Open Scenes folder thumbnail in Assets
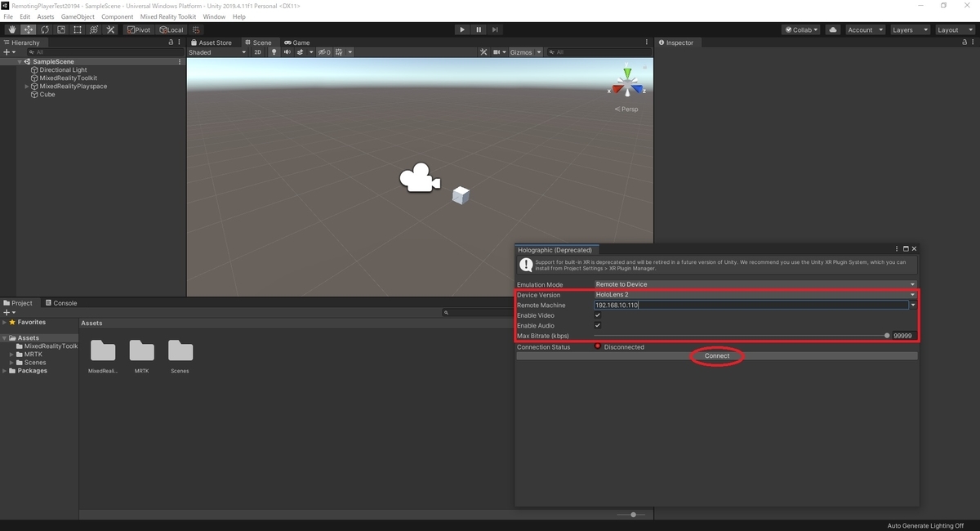Viewport: 980px width, 531px height. point(180,350)
